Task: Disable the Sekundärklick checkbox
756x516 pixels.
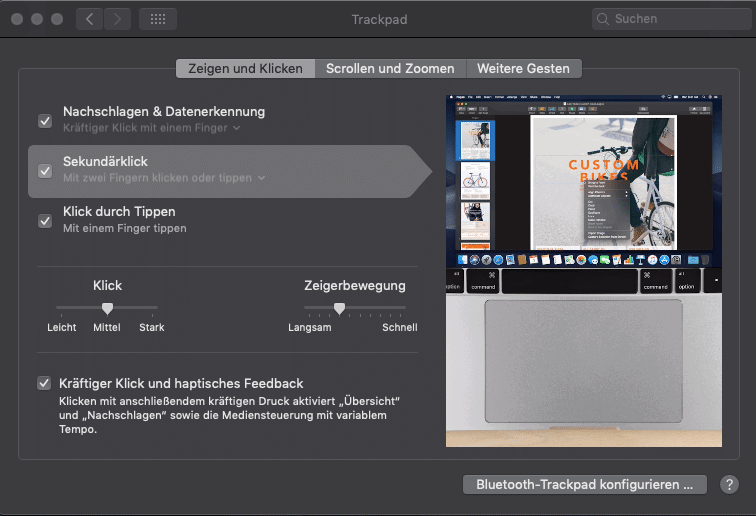Action: [45, 170]
